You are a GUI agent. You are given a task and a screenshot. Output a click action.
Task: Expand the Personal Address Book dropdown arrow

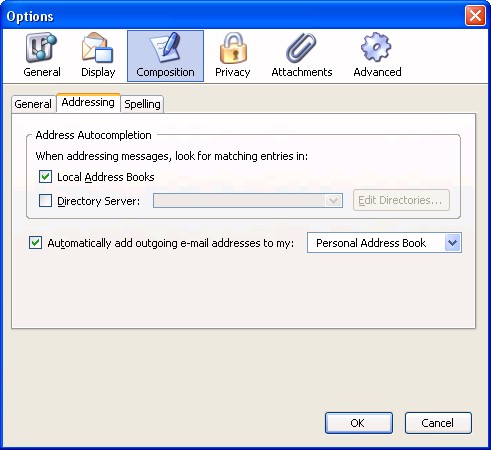point(453,243)
